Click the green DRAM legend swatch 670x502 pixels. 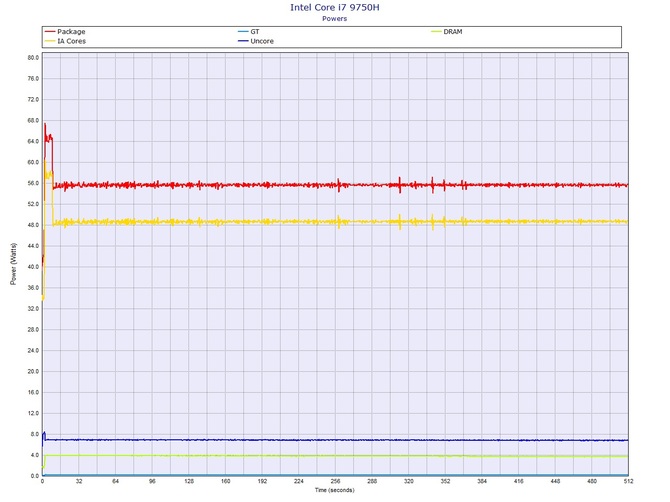[436, 32]
